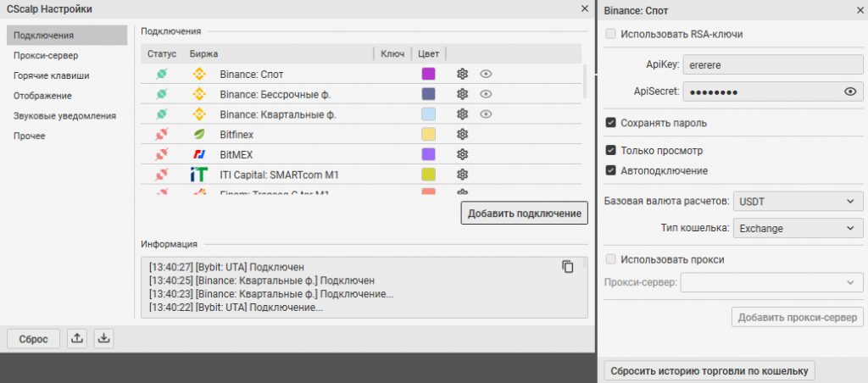This screenshot has height=383, width=868.
Task: Click log line '[13:40:25] [Binance: Квартальные ф.] Подключен'
Action: click(262, 280)
